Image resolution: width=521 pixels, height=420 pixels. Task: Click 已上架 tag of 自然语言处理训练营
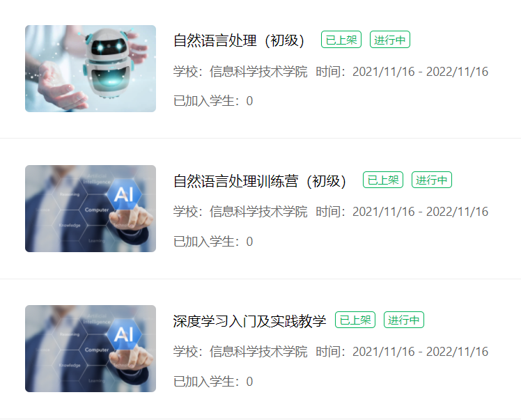pos(383,180)
